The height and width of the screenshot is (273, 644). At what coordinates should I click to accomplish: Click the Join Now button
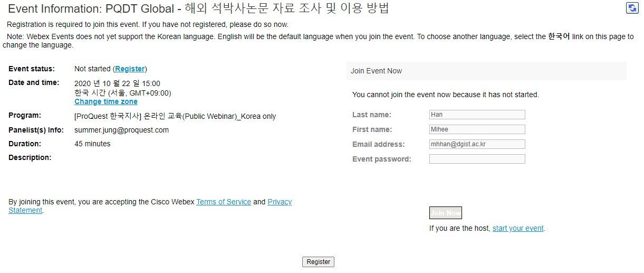point(446,213)
